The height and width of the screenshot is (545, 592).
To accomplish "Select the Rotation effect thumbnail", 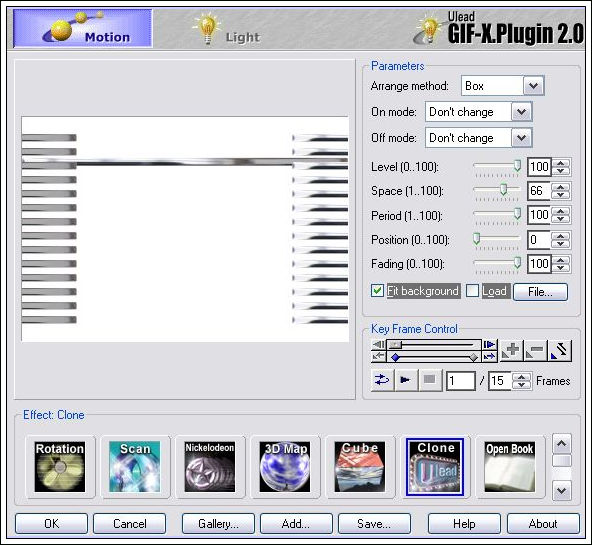I will (60, 467).
